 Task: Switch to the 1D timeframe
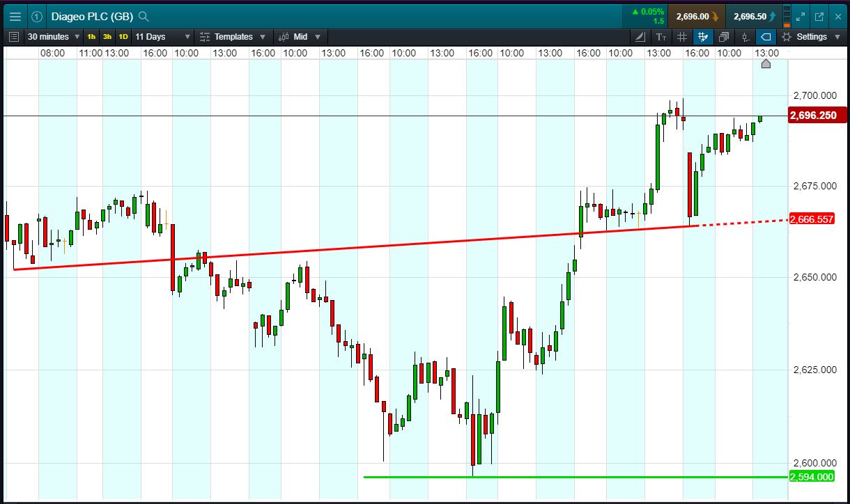tap(123, 37)
